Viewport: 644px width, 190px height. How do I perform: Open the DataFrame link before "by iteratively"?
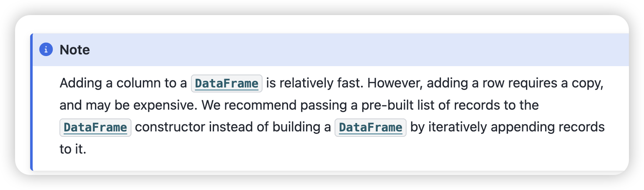371,127
